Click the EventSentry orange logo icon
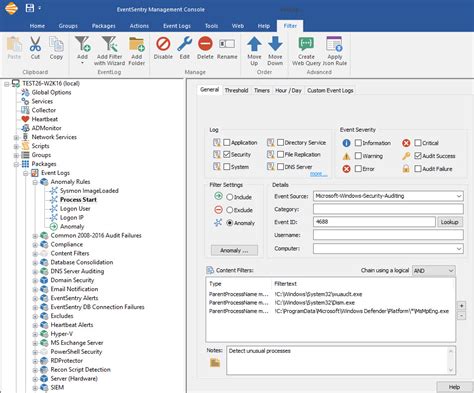 pos(11,8)
